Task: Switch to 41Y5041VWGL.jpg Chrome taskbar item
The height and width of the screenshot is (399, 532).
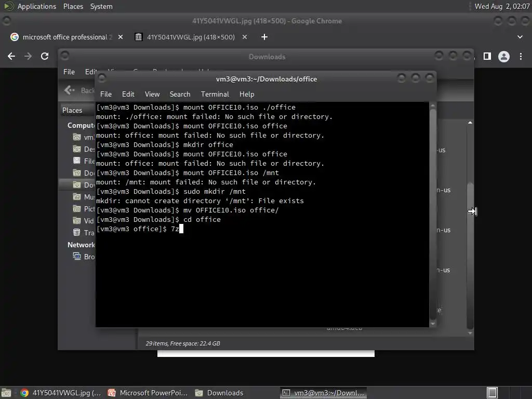Action: pyautogui.click(x=61, y=393)
